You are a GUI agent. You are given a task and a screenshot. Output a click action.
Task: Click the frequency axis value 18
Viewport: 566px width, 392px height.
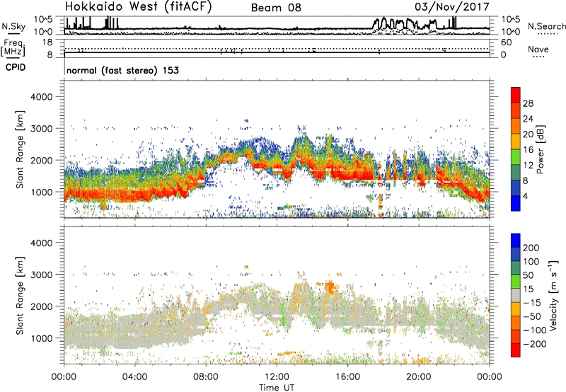pyautogui.click(x=47, y=42)
